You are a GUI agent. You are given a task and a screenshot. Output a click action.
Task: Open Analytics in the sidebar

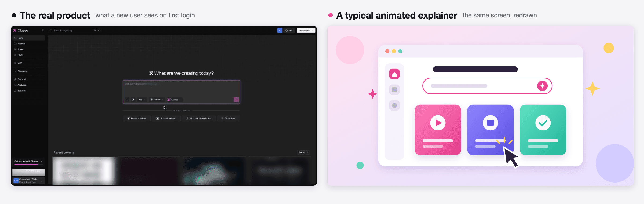[29, 85]
